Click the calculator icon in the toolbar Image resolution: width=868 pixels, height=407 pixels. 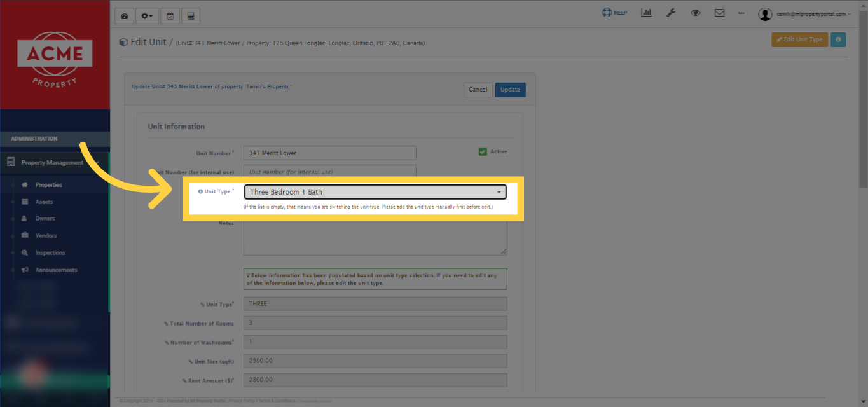(x=190, y=15)
